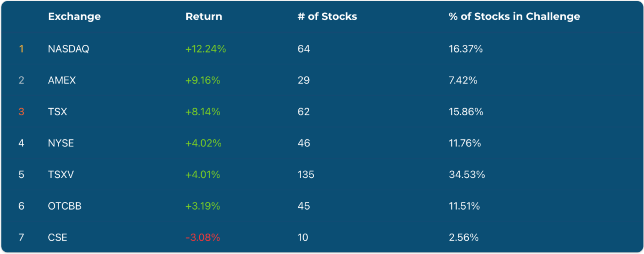Select the negative -3.08% return value
The height and width of the screenshot is (254, 644).
coord(203,237)
